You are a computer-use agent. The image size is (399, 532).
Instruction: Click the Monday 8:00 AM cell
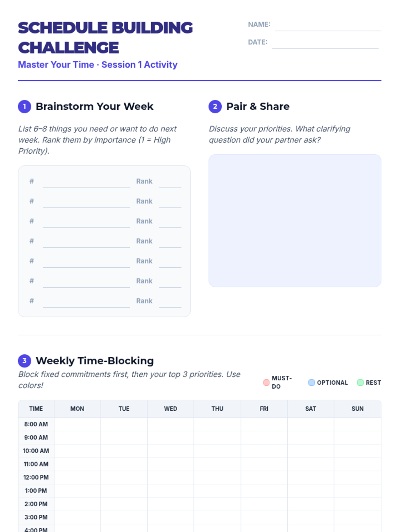[x=77, y=424]
